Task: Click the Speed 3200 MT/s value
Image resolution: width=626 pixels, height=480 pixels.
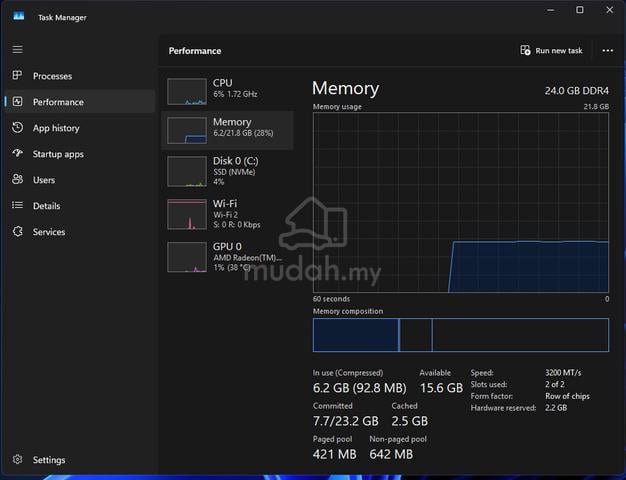Action: [563, 373]
